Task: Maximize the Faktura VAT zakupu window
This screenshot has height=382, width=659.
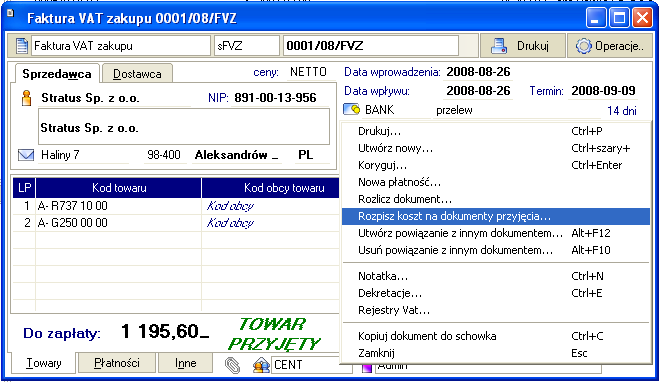Action: (x=619, y=18)
